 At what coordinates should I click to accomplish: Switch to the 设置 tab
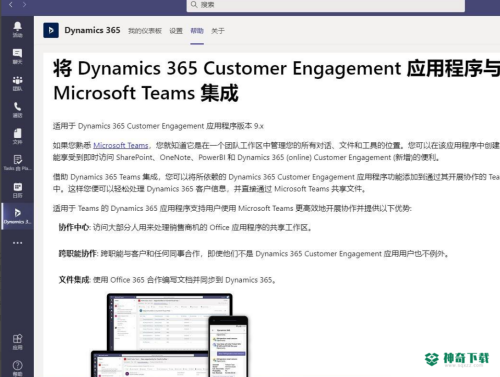[x=176, y=31]
